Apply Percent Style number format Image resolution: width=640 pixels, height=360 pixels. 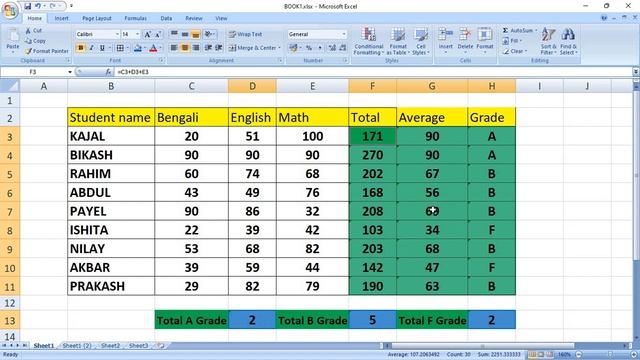(x=309, y=48)
